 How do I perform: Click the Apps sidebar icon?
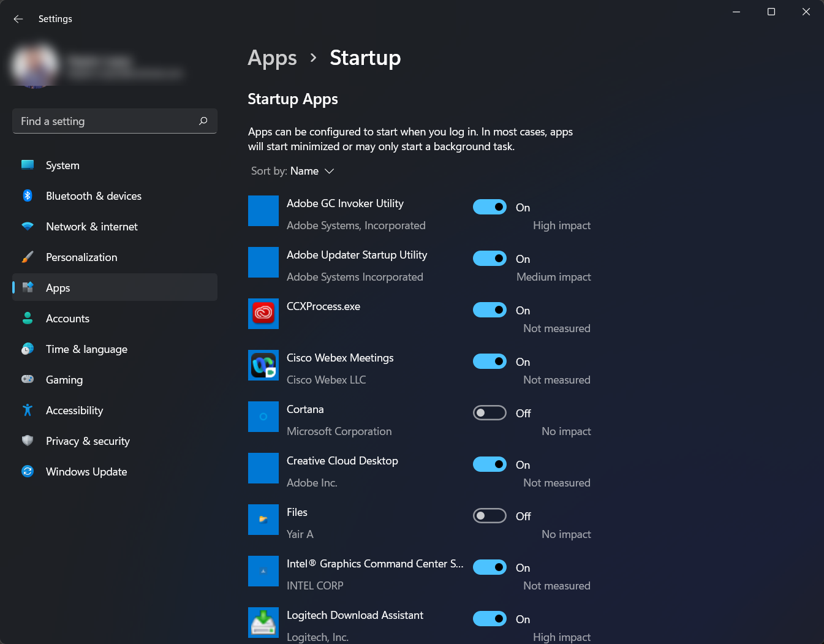click(x=28, y=287)
